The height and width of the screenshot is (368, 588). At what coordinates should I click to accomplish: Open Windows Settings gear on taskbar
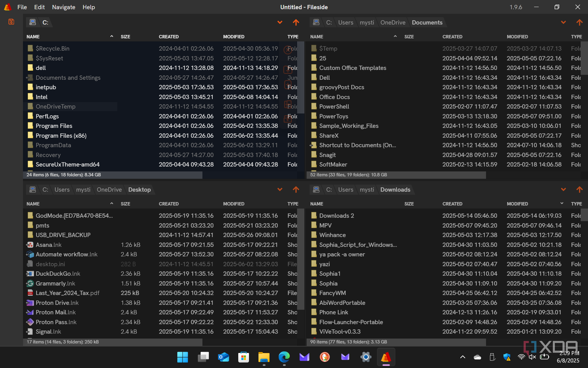366,357
